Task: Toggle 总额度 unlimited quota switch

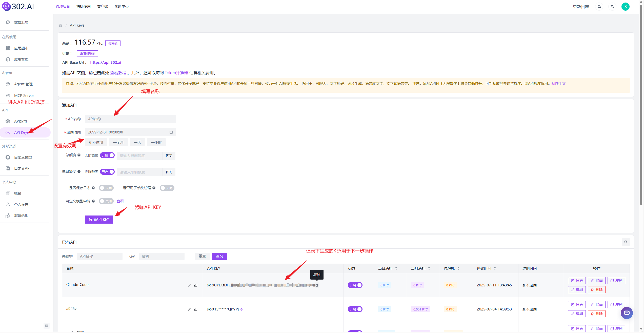Action: coord(107,155)
